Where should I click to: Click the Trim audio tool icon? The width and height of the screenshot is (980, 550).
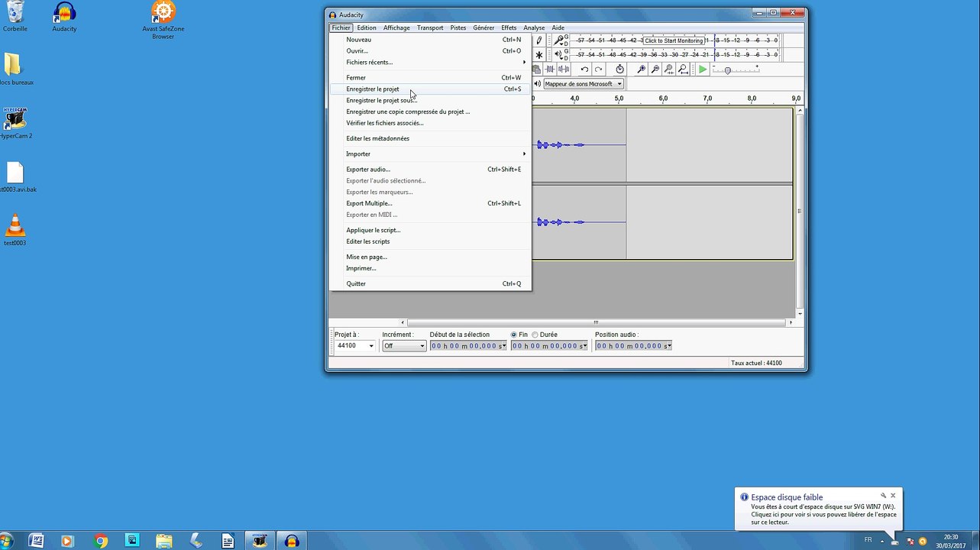tap(550, 70)
